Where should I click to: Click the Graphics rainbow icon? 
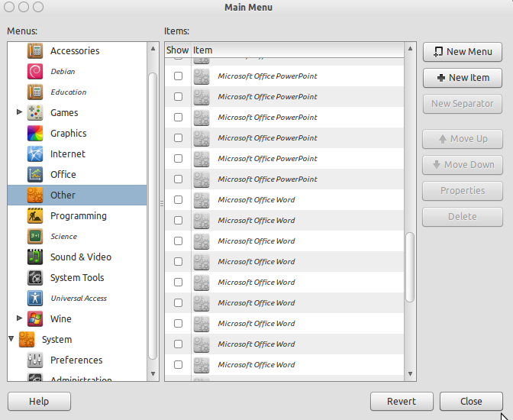35,133
